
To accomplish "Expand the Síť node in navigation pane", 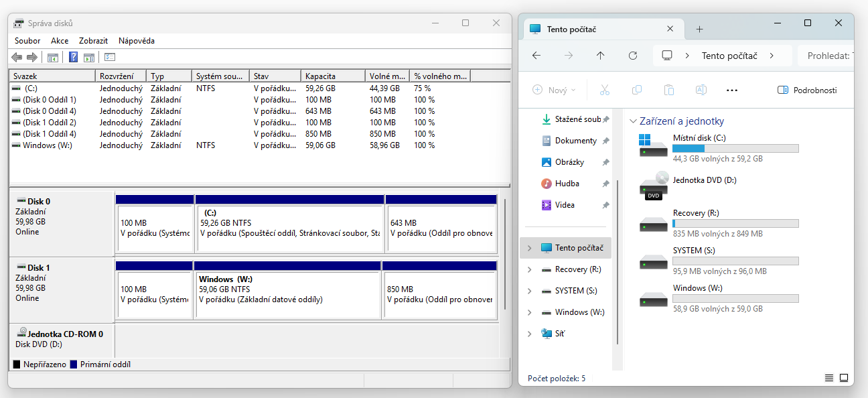I will pyautogui.click(x=529, y=334).
